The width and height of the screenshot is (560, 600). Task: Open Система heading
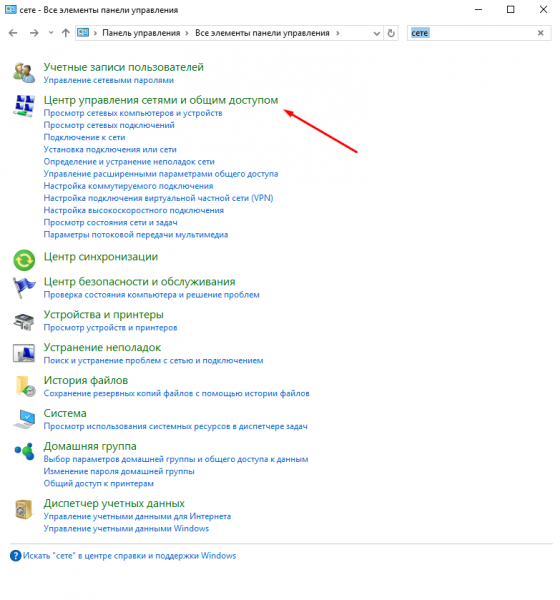coord(65,413)
